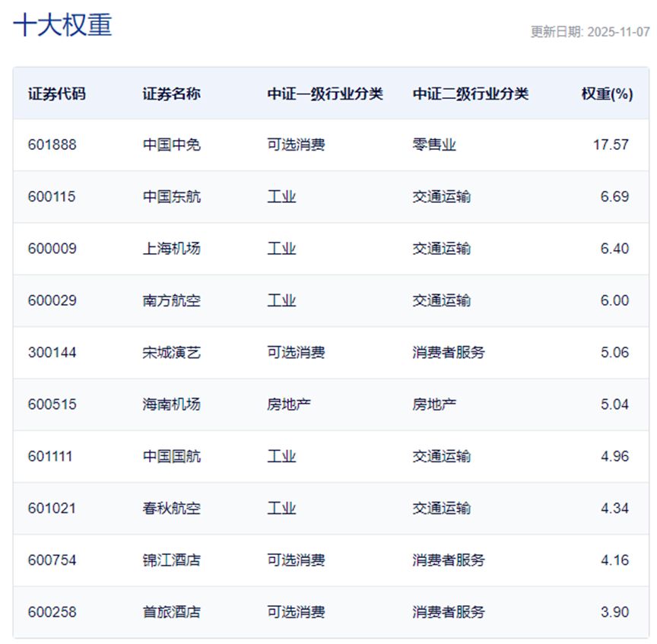Select stock name 锦江酒店

172,560
